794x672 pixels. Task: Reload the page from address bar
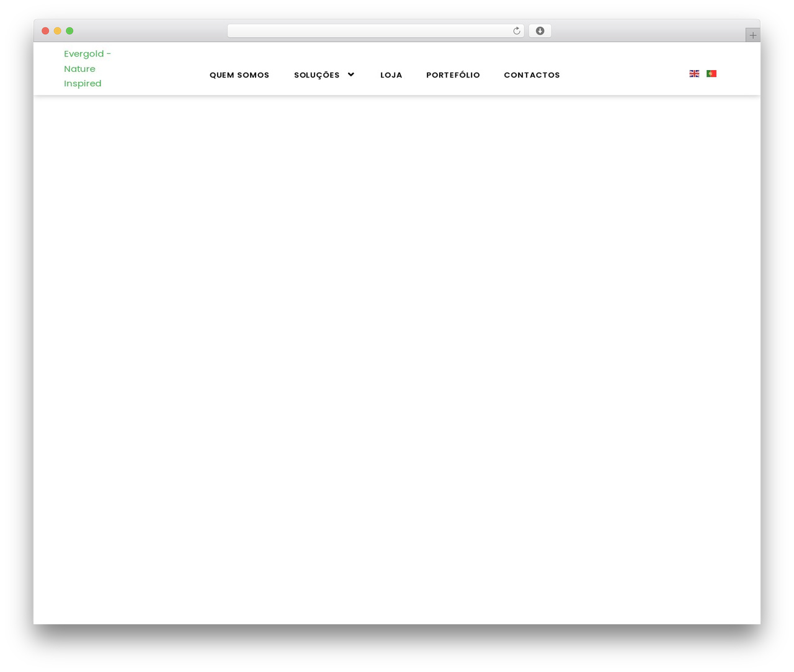[x=516, y=31]
